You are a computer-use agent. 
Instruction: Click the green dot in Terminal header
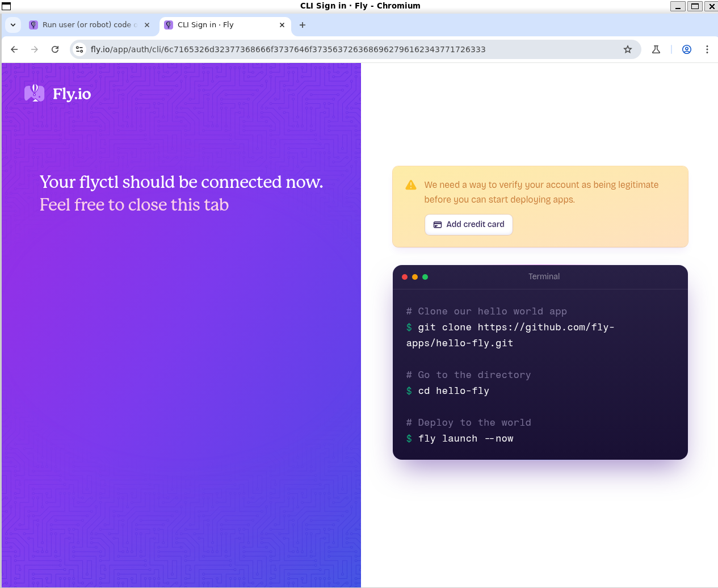click(x=425, y=277)
